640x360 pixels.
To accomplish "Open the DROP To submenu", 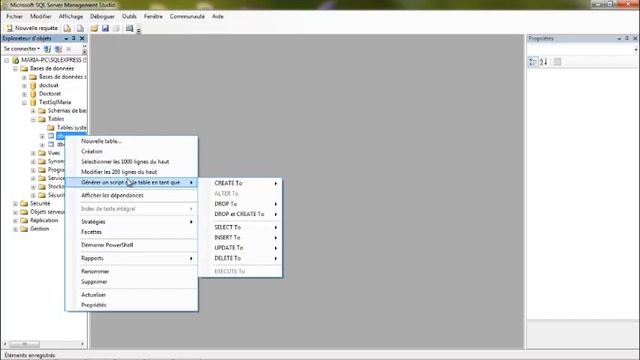I will pos(240,204).
